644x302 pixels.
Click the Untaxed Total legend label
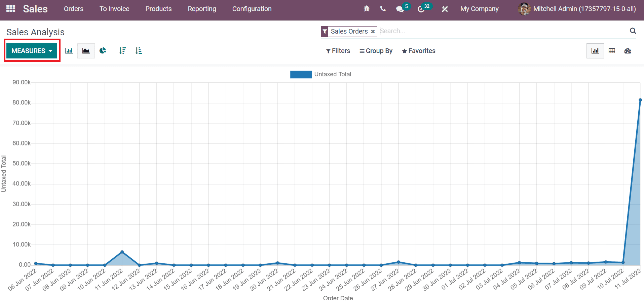[x=333, y=74]
